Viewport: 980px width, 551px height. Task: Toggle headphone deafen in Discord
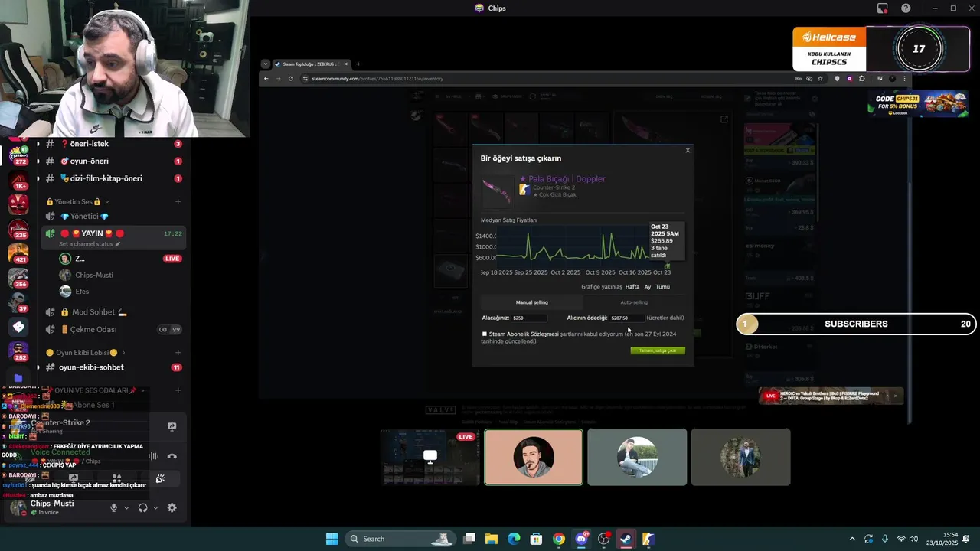[x=142, y=507]
